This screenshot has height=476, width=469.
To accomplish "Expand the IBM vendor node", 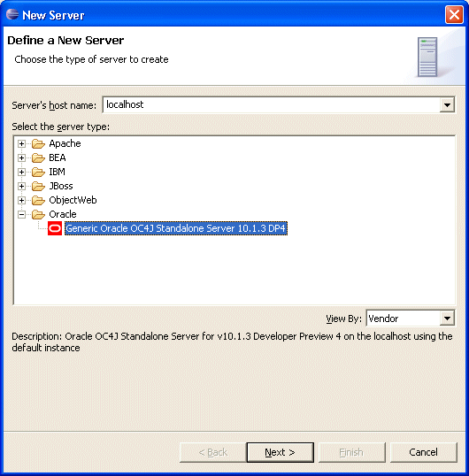I will 21,172.
